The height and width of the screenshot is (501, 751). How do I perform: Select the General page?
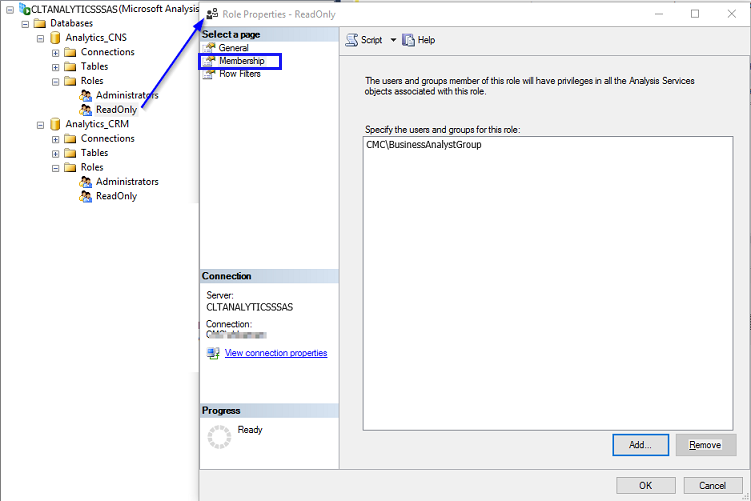[x=233, y=48]
